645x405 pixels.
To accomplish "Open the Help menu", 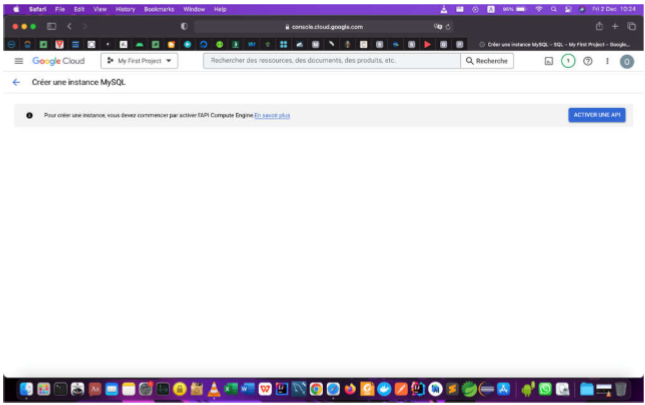I will click(x=220, y=9).
